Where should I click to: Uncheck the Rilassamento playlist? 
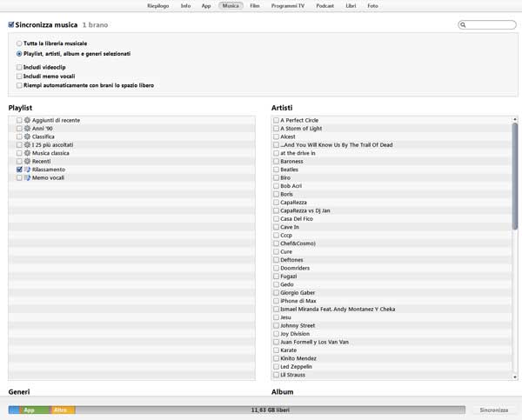pos(19,170)
